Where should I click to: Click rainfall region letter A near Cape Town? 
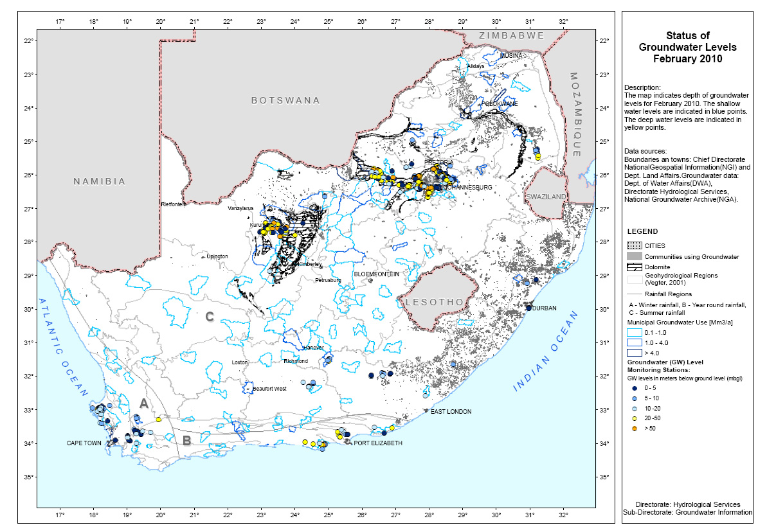(144, 403)
